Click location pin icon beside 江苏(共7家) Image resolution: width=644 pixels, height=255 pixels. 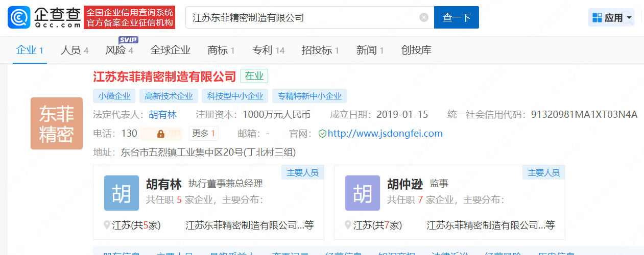click(348, 225)
